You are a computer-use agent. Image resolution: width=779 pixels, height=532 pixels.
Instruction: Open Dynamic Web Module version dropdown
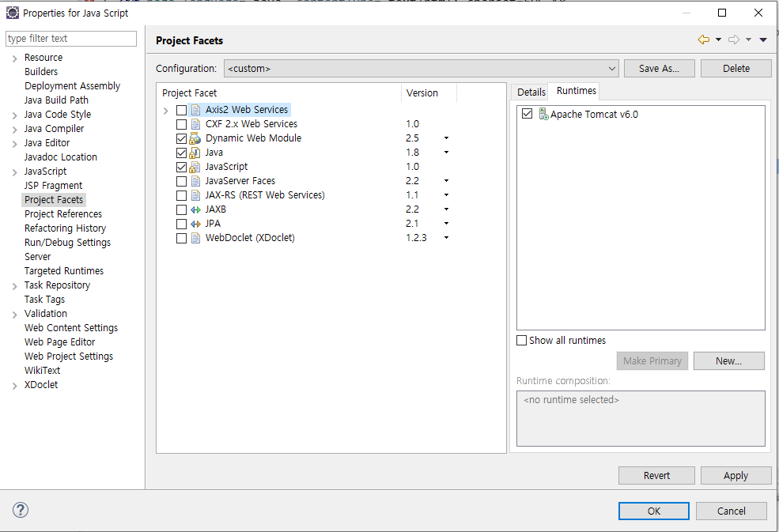coord(446,138)
